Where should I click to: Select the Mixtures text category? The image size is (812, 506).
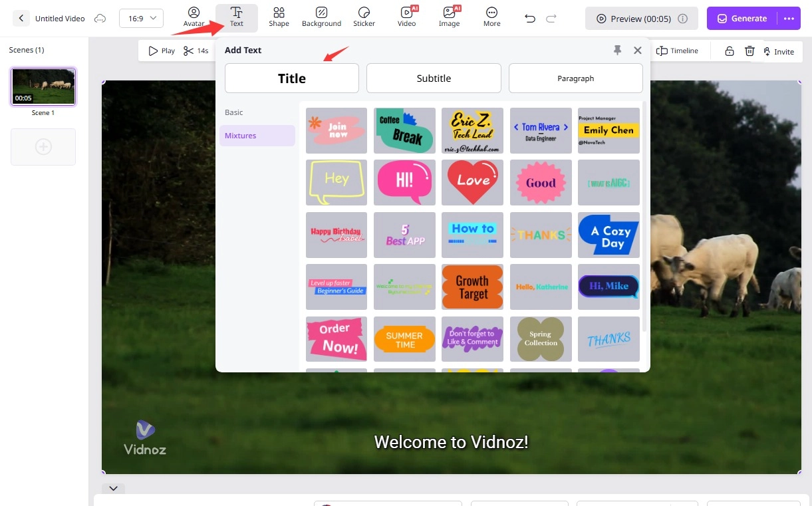241,136
